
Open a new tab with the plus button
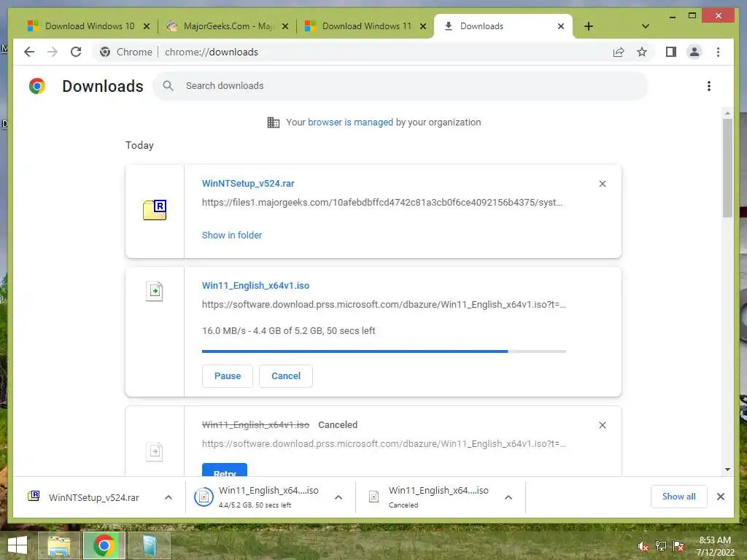click(589, 26)
